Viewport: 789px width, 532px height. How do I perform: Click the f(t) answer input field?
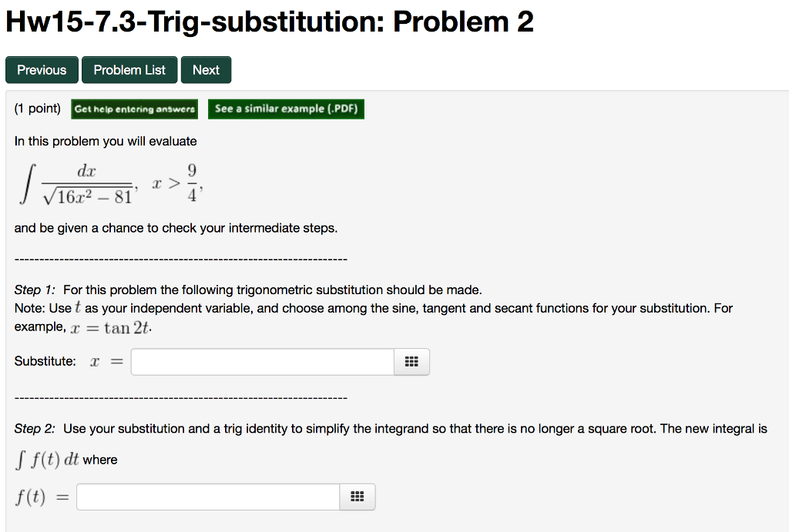point(206,497)
